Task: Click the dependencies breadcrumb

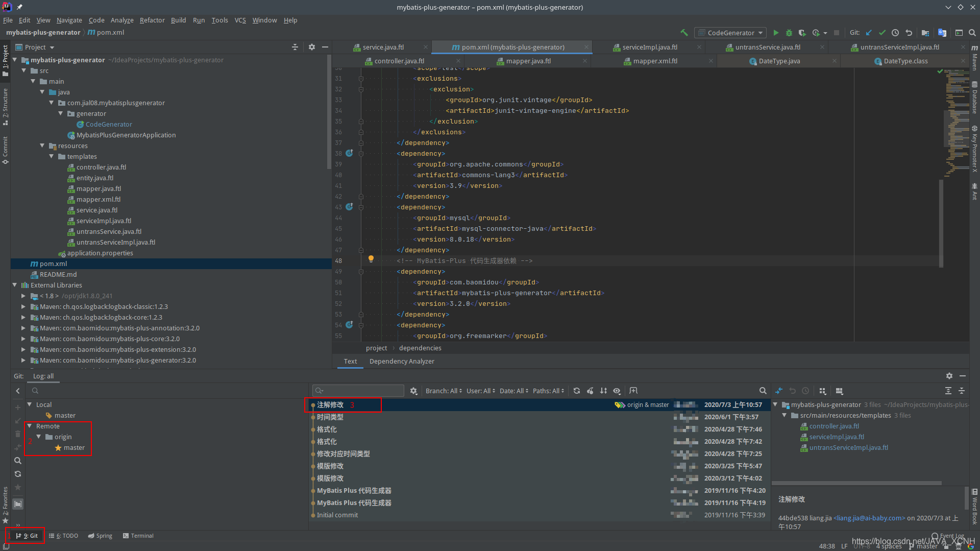Action: pyautogui.click(x=420, y=348)
